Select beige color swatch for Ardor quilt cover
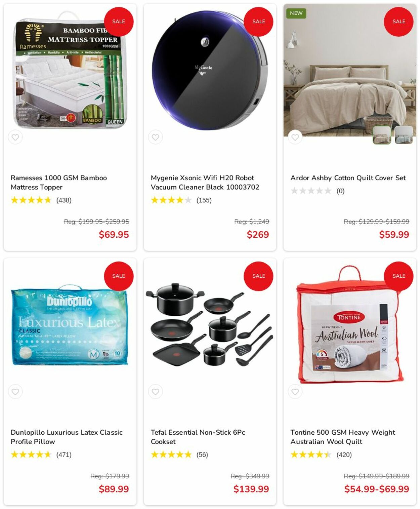This screenshot has height=509, width=420. coord(382,135)
